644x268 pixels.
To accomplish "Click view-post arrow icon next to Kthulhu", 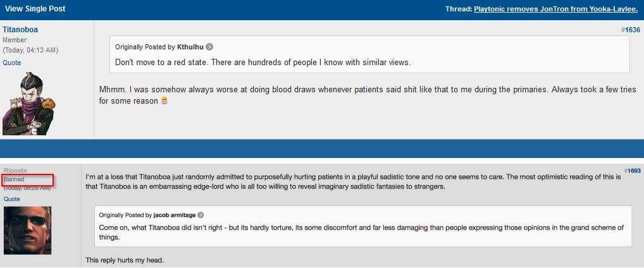I will point(209,47).
